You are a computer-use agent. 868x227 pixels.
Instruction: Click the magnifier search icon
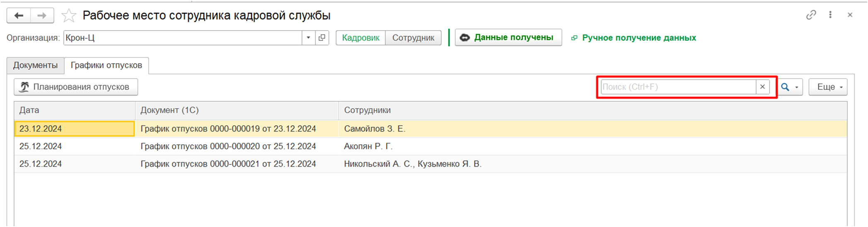[x=785, y=87]
